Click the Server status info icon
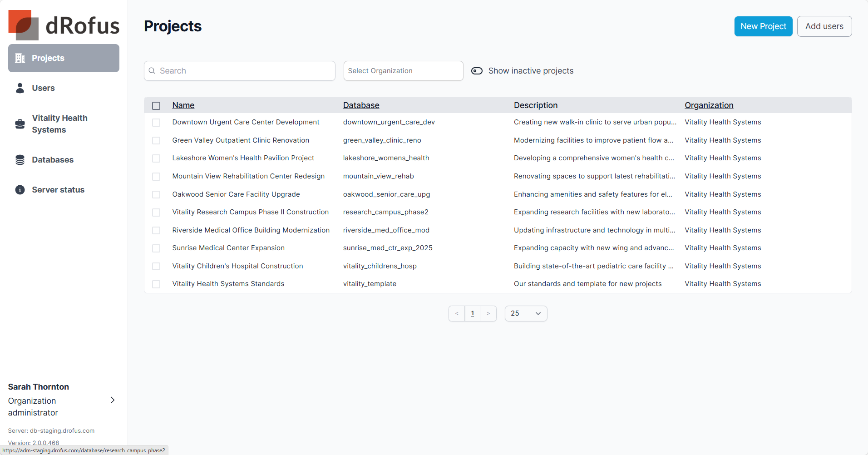The width and height of the screenshot is (868, 455). click(x=20, y=190)
